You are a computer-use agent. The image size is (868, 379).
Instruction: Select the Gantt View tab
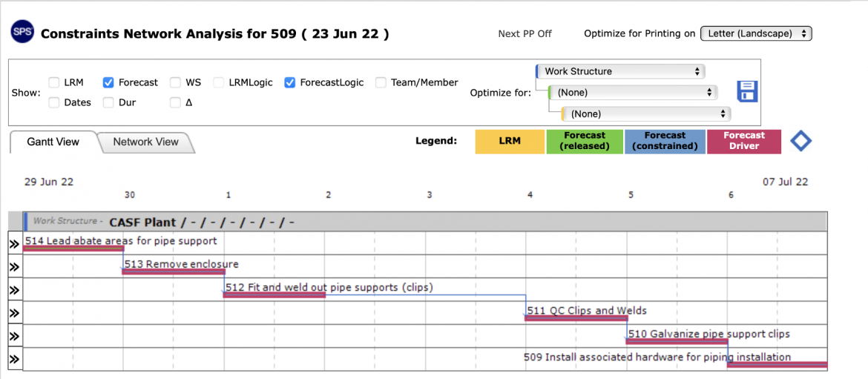[53, 142]
